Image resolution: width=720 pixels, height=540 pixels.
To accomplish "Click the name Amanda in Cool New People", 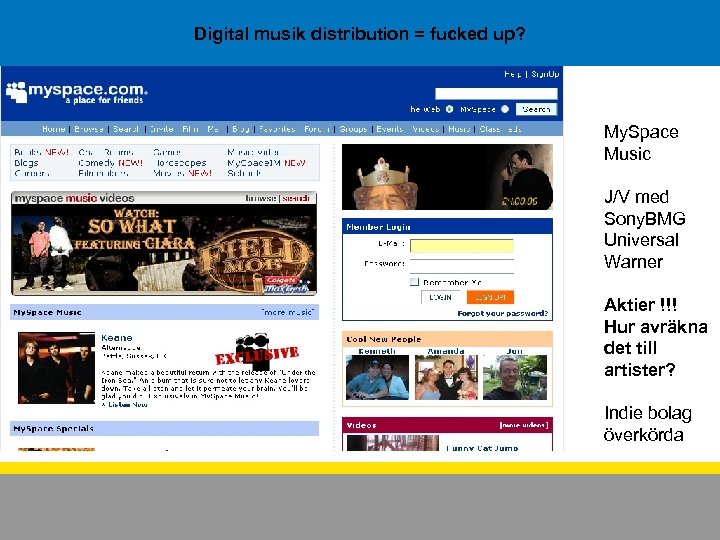I will 446,351.
